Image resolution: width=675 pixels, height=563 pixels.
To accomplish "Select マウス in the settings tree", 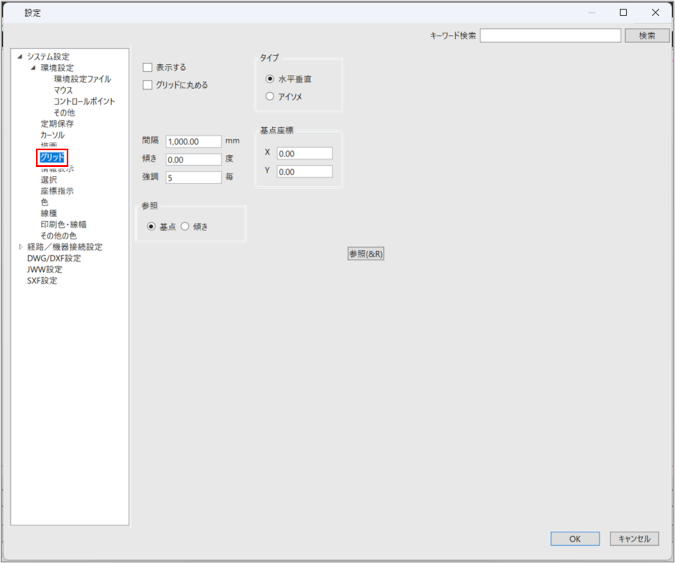I will pyautogui.click(x=63, y=90).
